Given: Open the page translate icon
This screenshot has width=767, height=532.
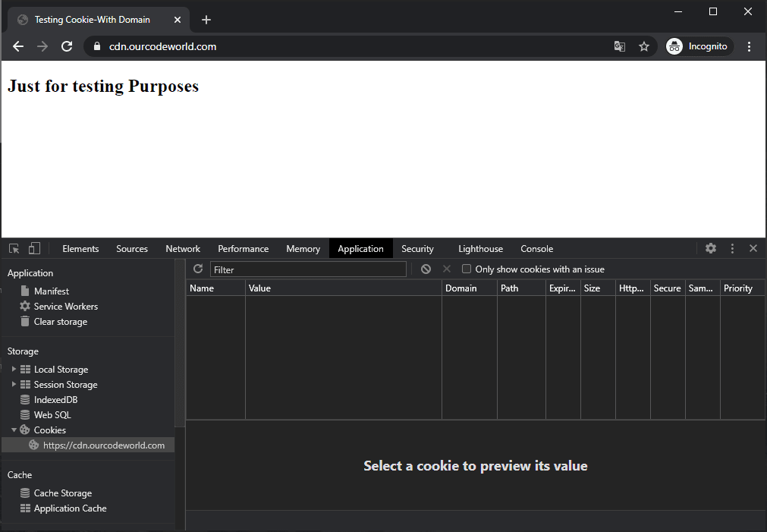Looking at the screenshot, I should (620, 46).
